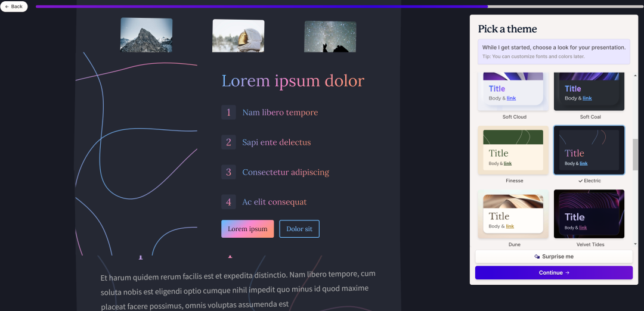Click the outlined Dolor sit button
Image resolution: width=644 pixels, height=311 pixels.
pos(299,229)
